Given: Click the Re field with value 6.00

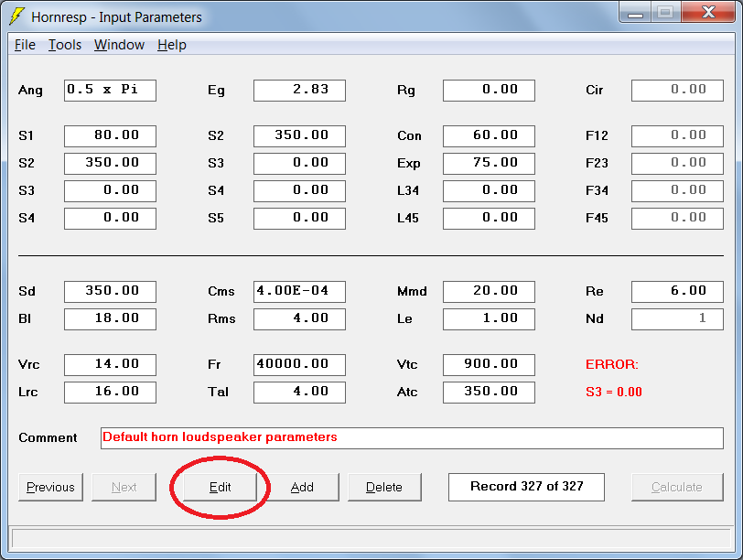Looking at the screenshot, I should pyautogui.click(x=677, y=291).
